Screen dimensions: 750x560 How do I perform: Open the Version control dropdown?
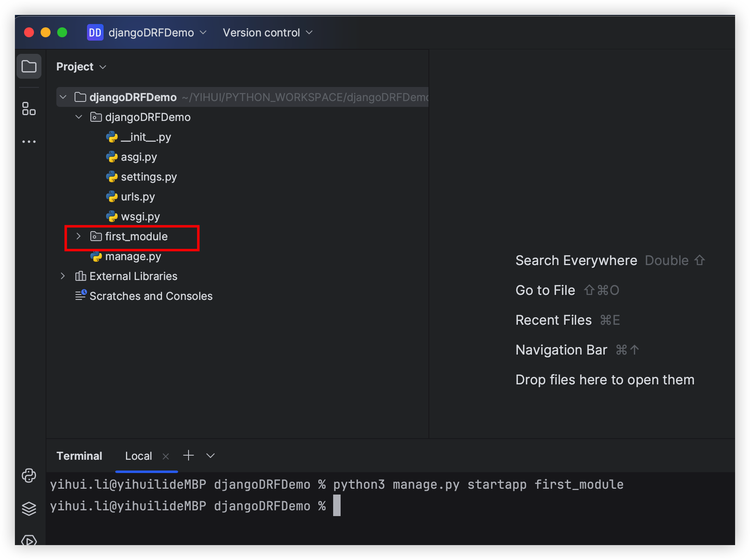pos(267,33)
